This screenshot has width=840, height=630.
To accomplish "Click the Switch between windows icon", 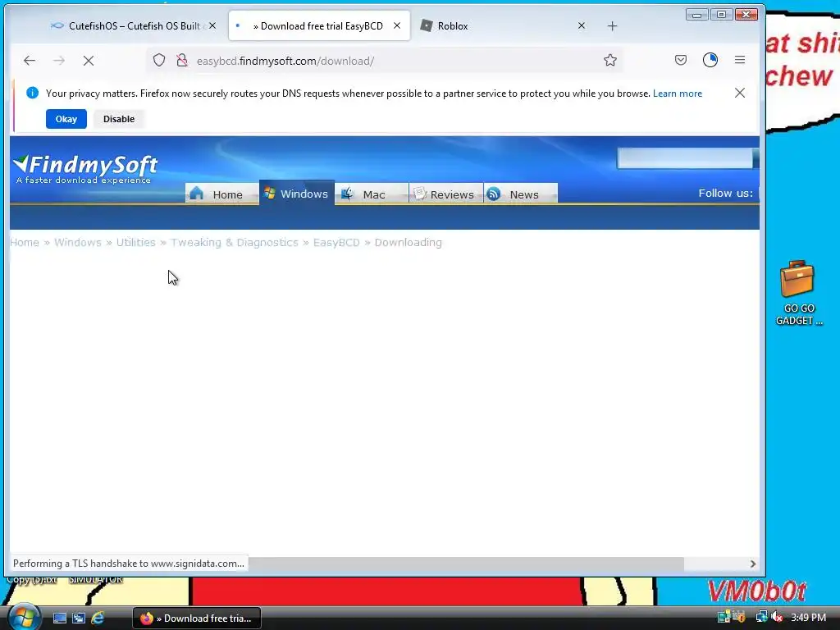I will [79, 619].
